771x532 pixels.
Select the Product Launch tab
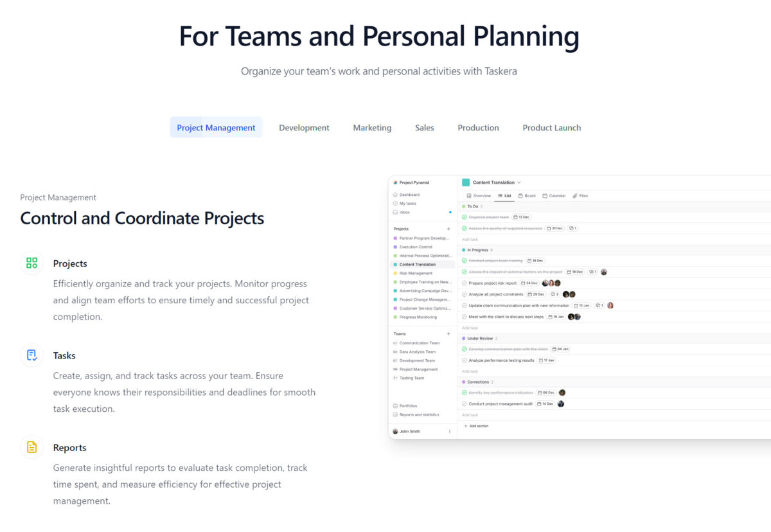pos(551,128)
